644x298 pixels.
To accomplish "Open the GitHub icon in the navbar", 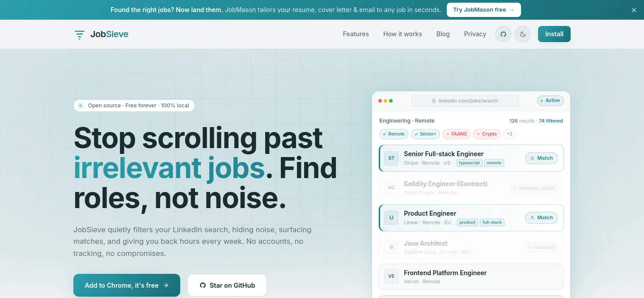I will pos(503,34).
